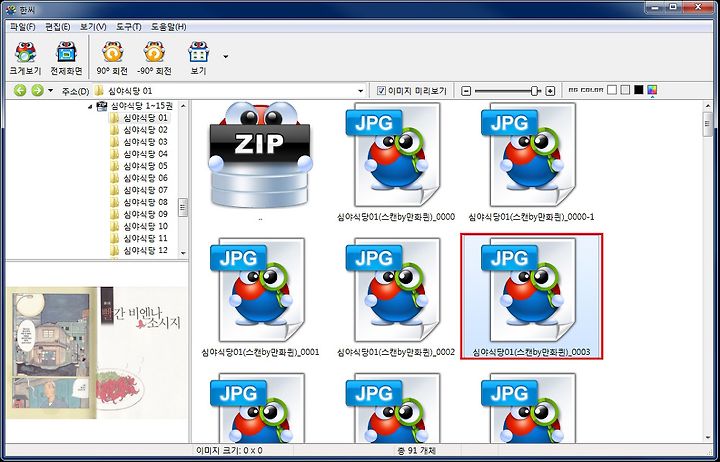Click the file list scrollbar thumb
This screenshot has width=720, height=462.
pos(708,124)
